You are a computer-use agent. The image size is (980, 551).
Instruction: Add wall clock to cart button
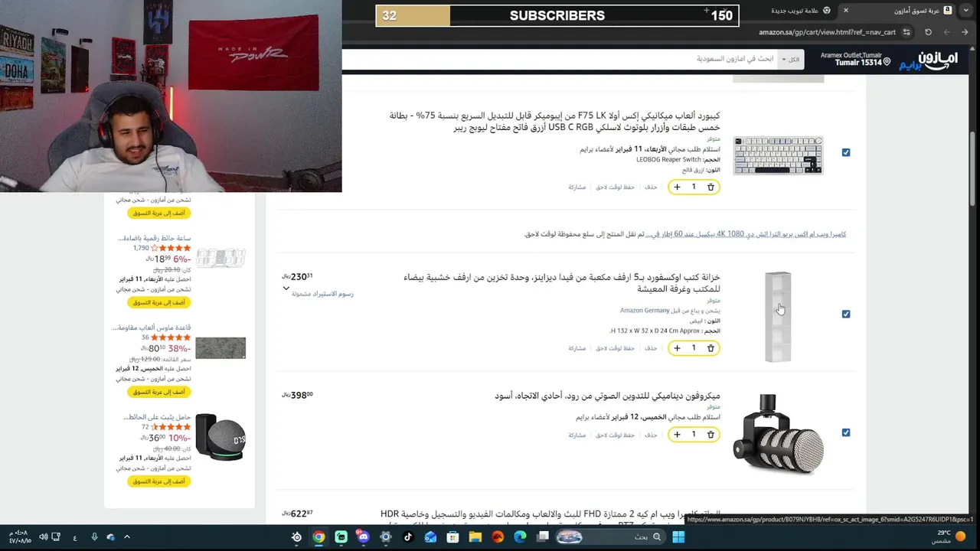point(158,302)
